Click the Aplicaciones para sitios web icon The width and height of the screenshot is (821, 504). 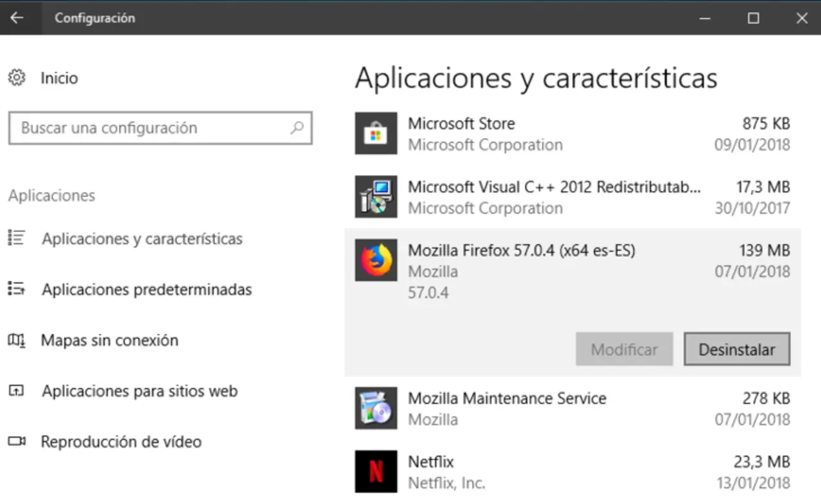coord(16,391)
